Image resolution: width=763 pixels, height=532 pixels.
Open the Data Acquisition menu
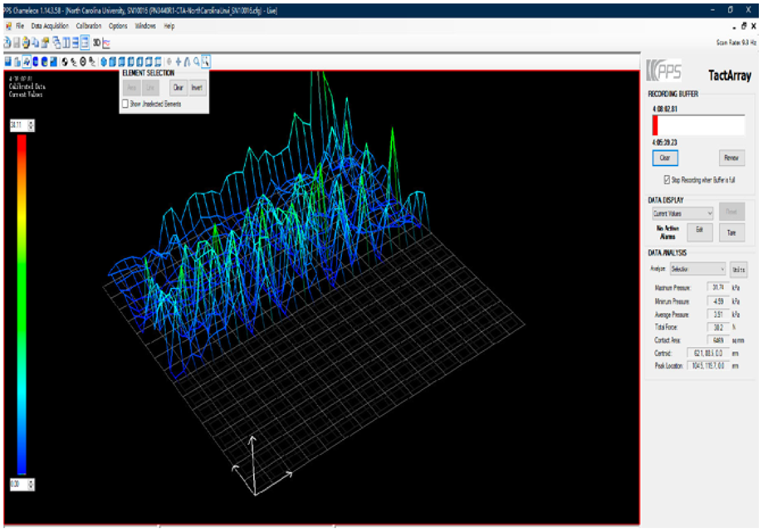(x=48, y=26)
